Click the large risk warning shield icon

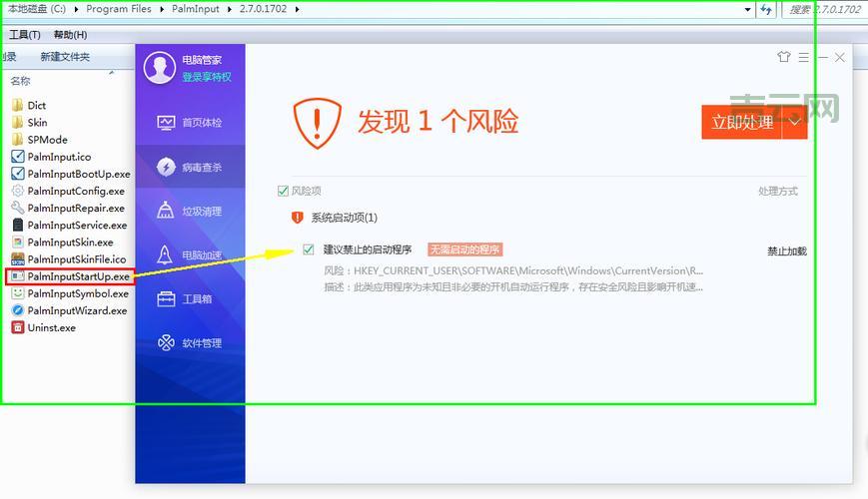(x=317, y=123)
